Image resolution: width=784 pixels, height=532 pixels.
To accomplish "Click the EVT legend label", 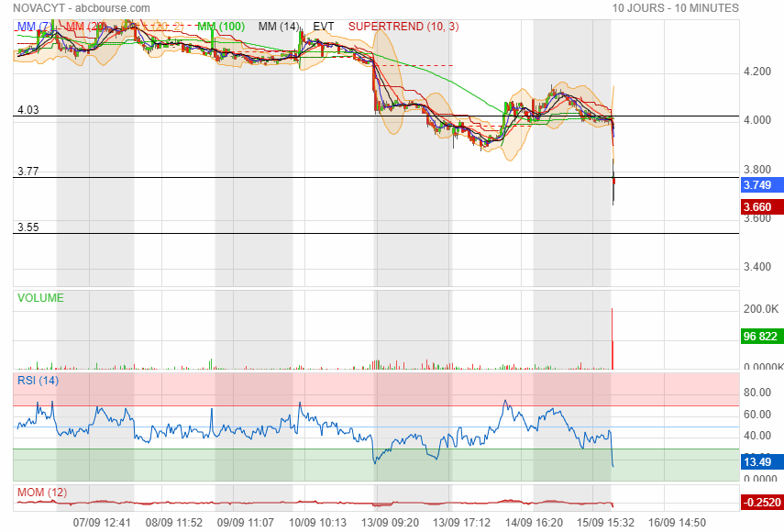I will 324,27.
